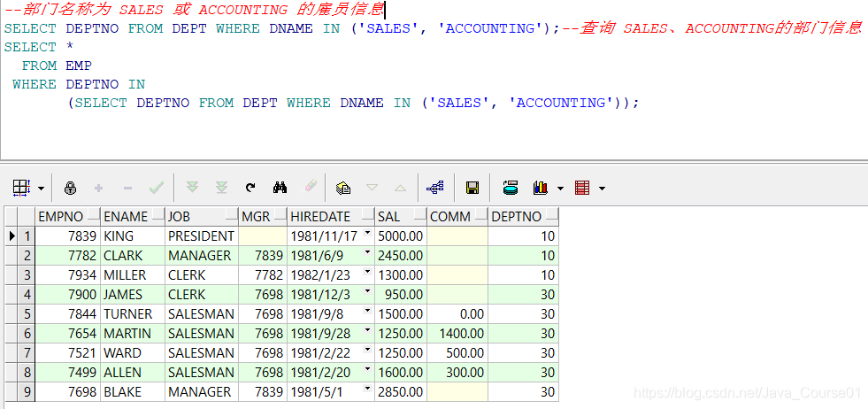
Task: Open date dropdown for 1981/9/28
Action: 367,330
